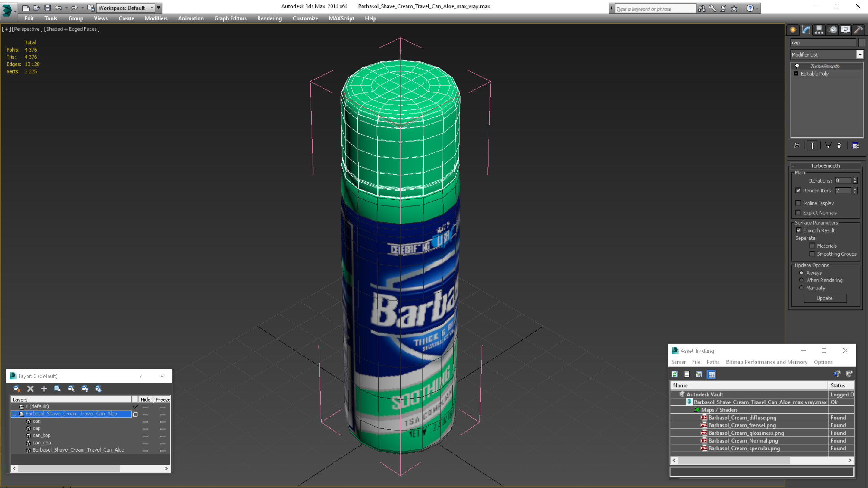Screen dimensions: 868x488
Task: Switch Asset Tracking to table view icon
Action: point(711,374)
